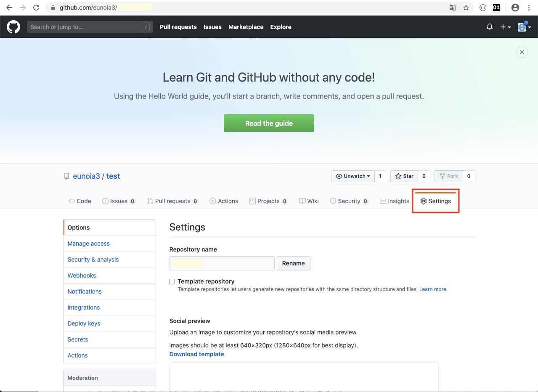
Task: Open the plus create-new dropdown
Action: pyautogui.click(x=506, y=27)
